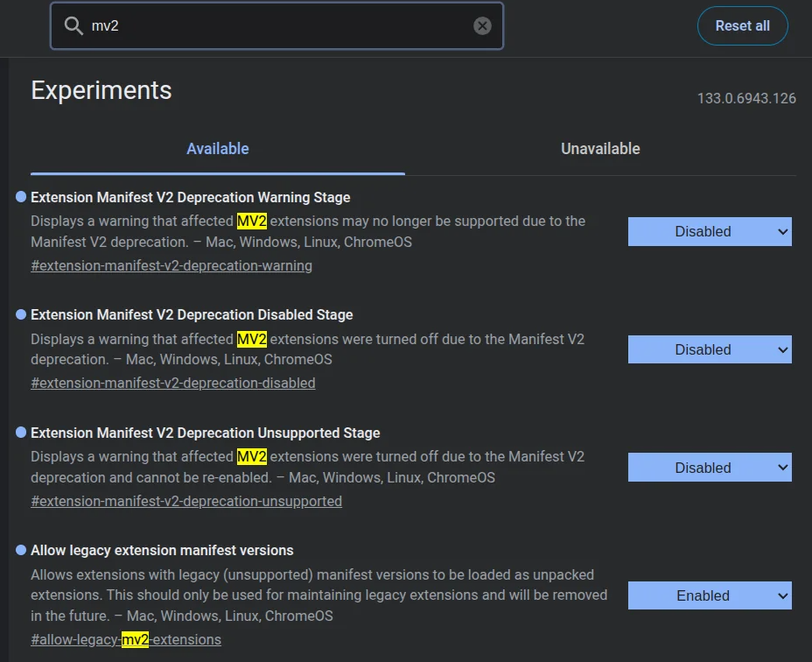Click the blue dot beside Deprecation Unsupported Stage
This screenshot has height=662, width=812.
tap(21, 433)
